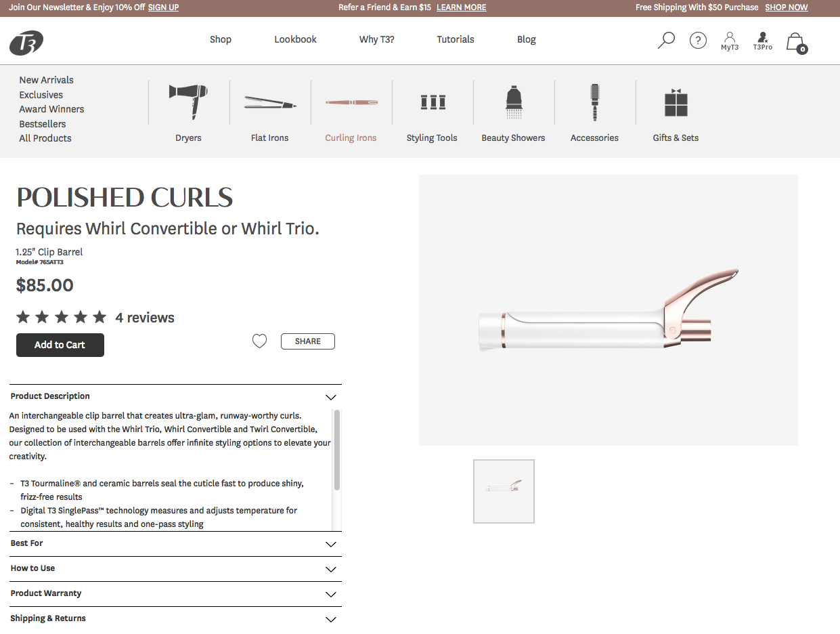Open the Tutorials menu item
The width and height of the screenshot is (840, 634).
click(x=456, y=39)
